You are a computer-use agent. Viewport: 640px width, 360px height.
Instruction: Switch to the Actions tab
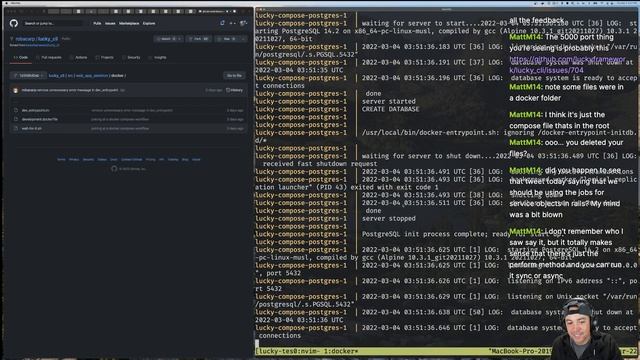coord(79,58)
